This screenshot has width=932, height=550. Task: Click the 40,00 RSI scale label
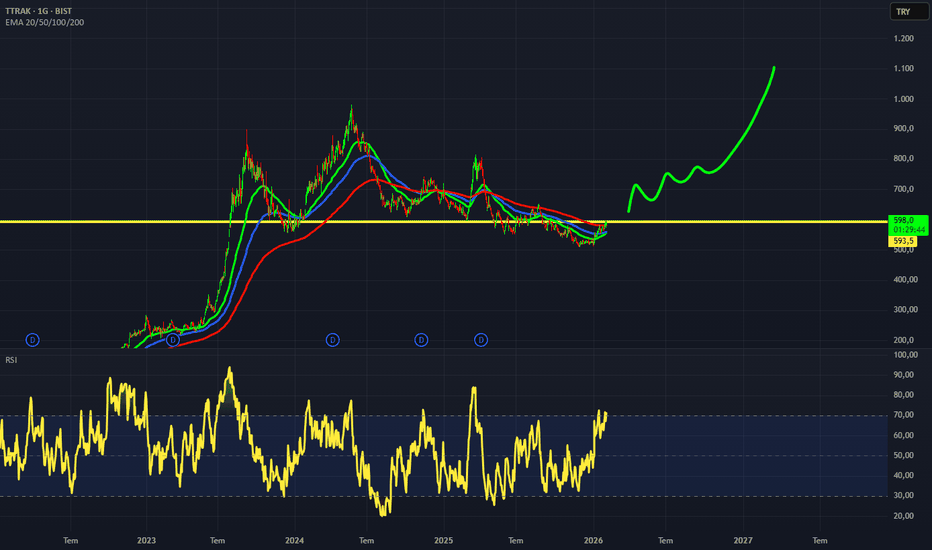pos(903,475)
